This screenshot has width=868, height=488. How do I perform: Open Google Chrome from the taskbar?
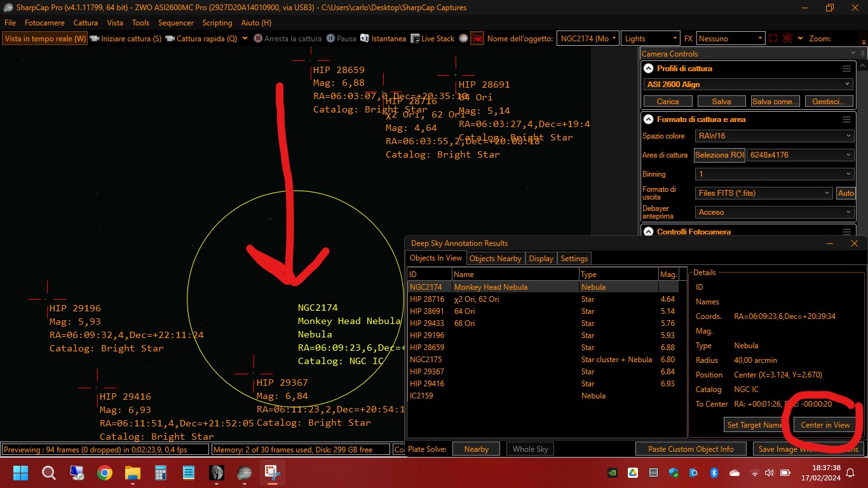point(105,473)
